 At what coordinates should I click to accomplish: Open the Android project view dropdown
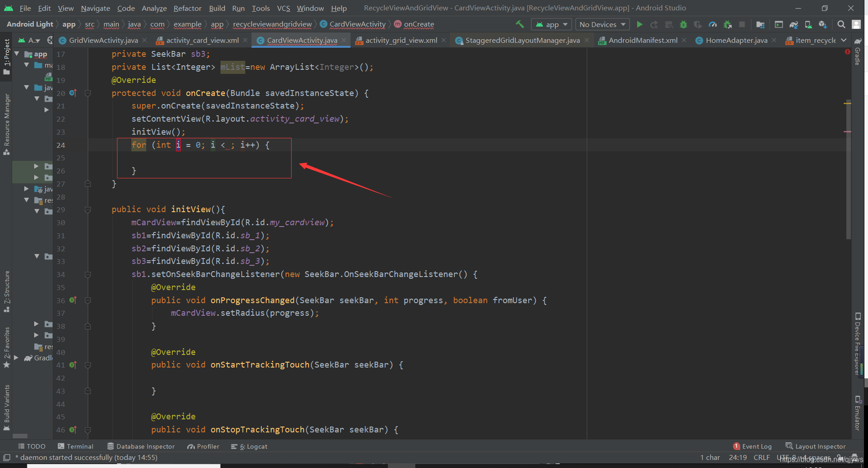[x=29, y=40]
